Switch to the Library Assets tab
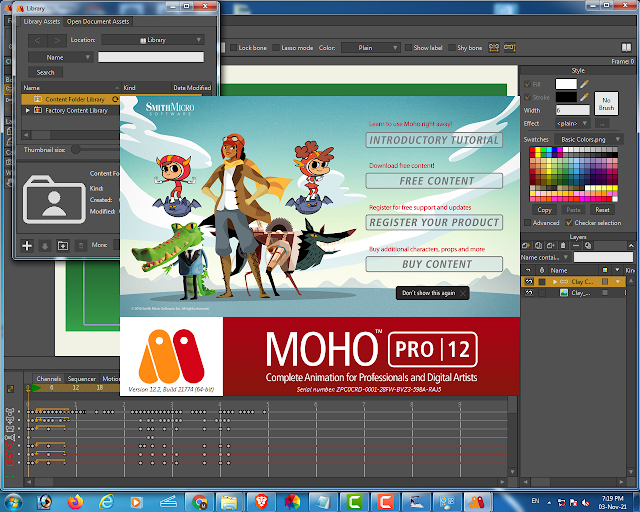The image size is (640, 512). 42,21
